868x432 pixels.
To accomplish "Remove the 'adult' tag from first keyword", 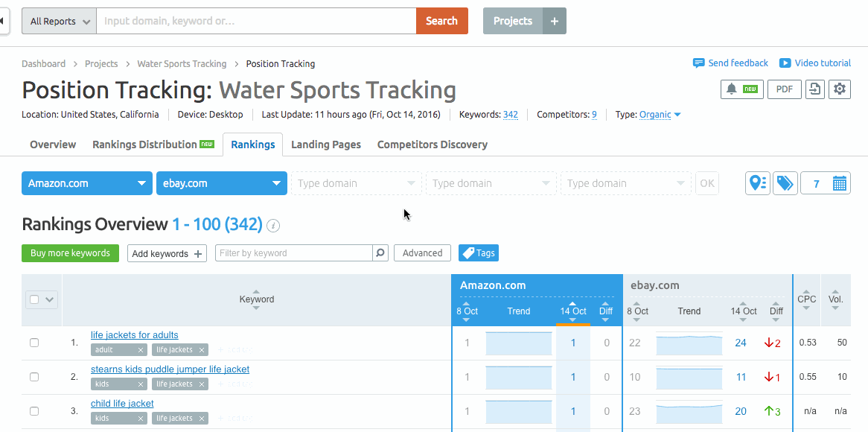I will point(141,350).
